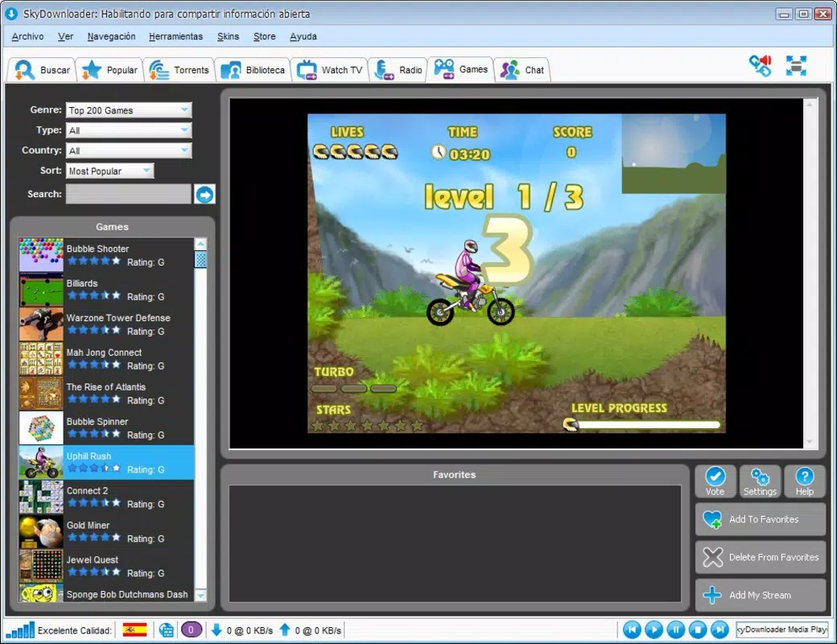
Task: Open the Store menu
Action: pos(264,36)
